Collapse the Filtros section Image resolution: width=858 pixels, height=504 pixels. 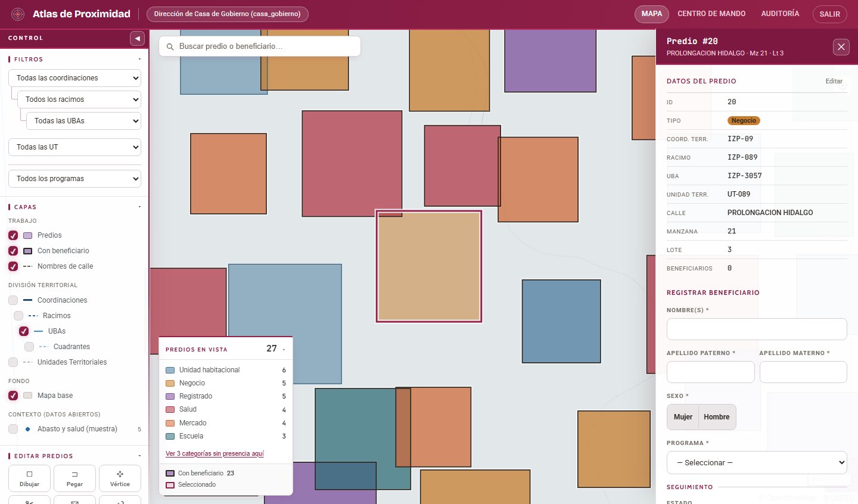(139, 60)
